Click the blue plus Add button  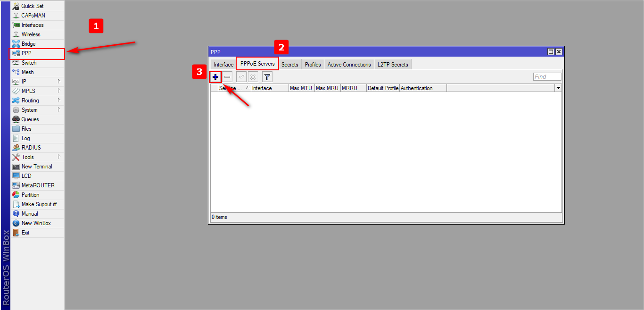(215, 77)
